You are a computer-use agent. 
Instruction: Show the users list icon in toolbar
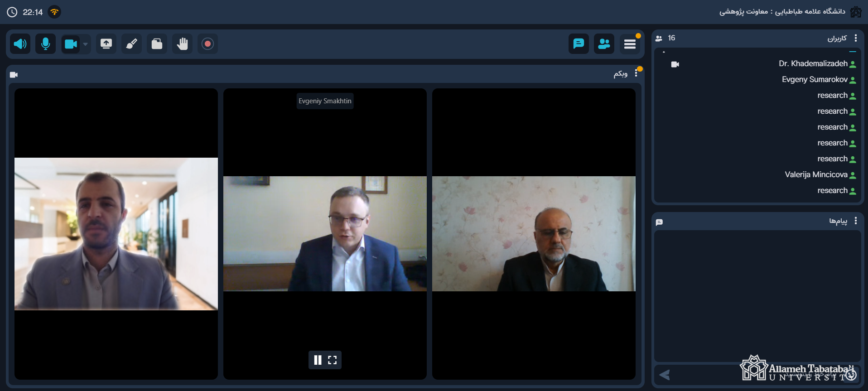point(604,44)
